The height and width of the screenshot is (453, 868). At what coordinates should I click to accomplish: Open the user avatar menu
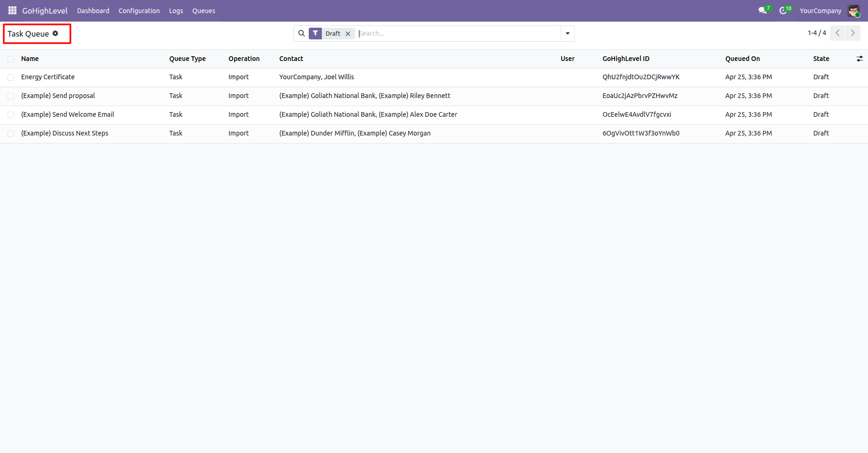coord(853,11)
